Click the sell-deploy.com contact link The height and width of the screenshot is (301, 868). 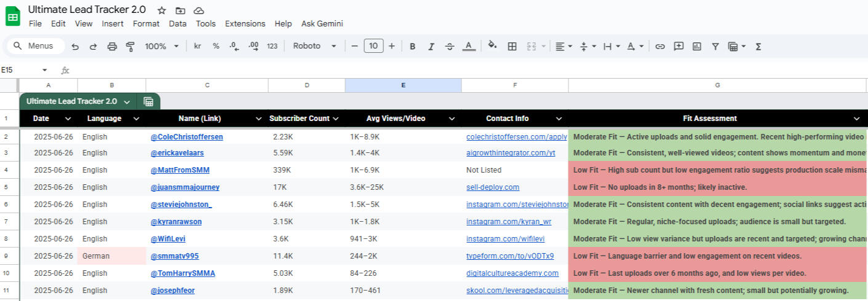493,187
